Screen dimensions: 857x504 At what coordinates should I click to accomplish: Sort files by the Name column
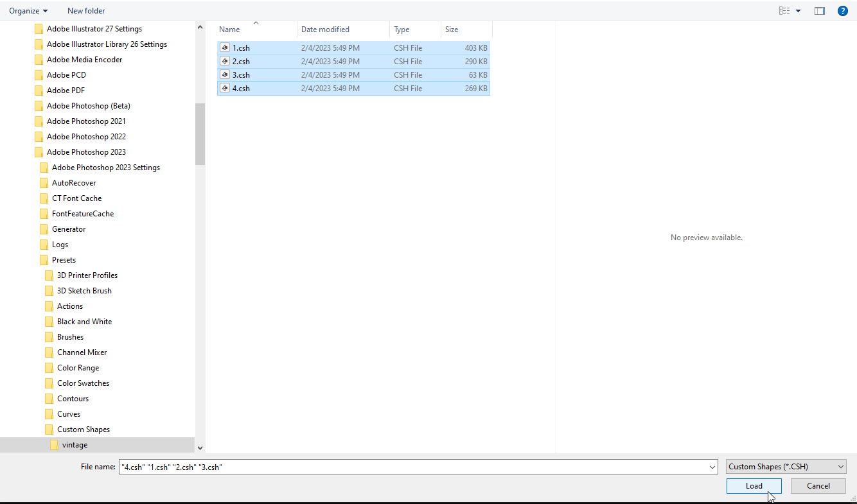(229, 29)
